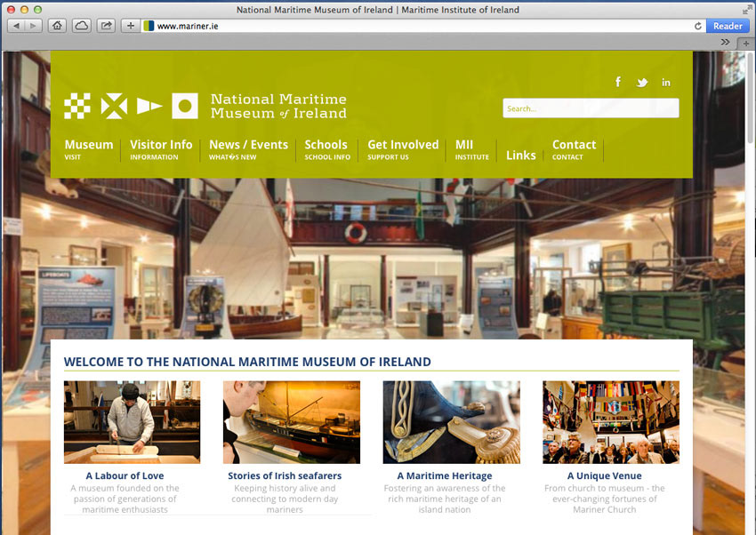
Task: Open the Home page icon in toolbar
Action: 58,26
